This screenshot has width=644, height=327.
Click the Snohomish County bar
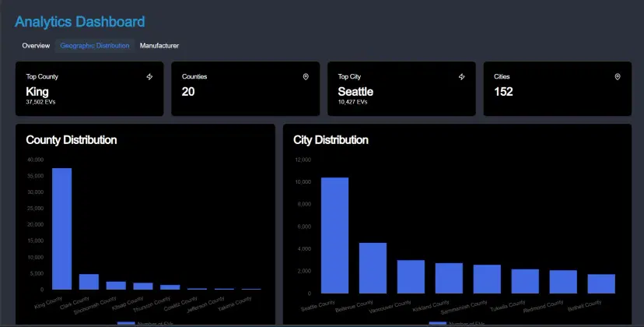116,285
